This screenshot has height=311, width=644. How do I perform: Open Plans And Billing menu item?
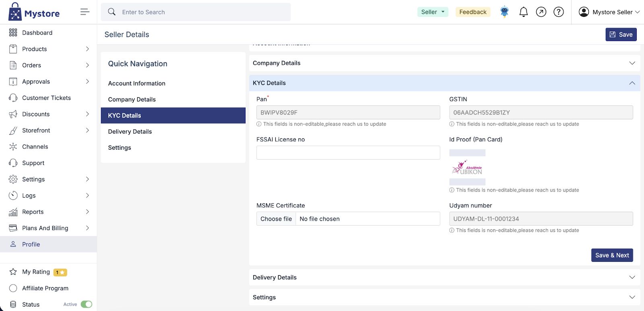45,228
